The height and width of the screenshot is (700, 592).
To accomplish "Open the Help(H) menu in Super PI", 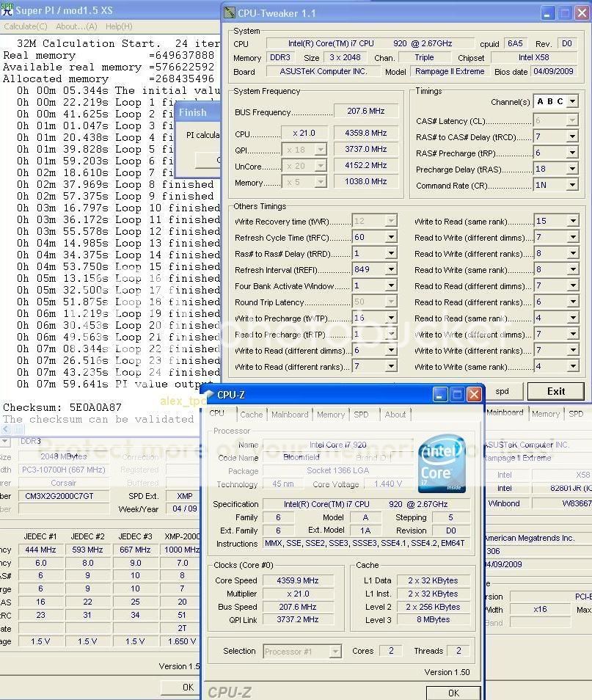I will pyautogui.click(x=119, y=26).
